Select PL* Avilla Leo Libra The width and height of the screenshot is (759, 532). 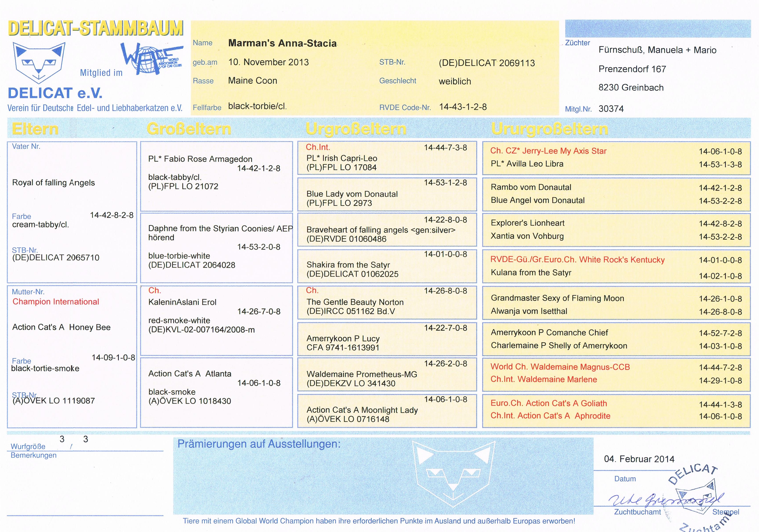pos(527,164)
